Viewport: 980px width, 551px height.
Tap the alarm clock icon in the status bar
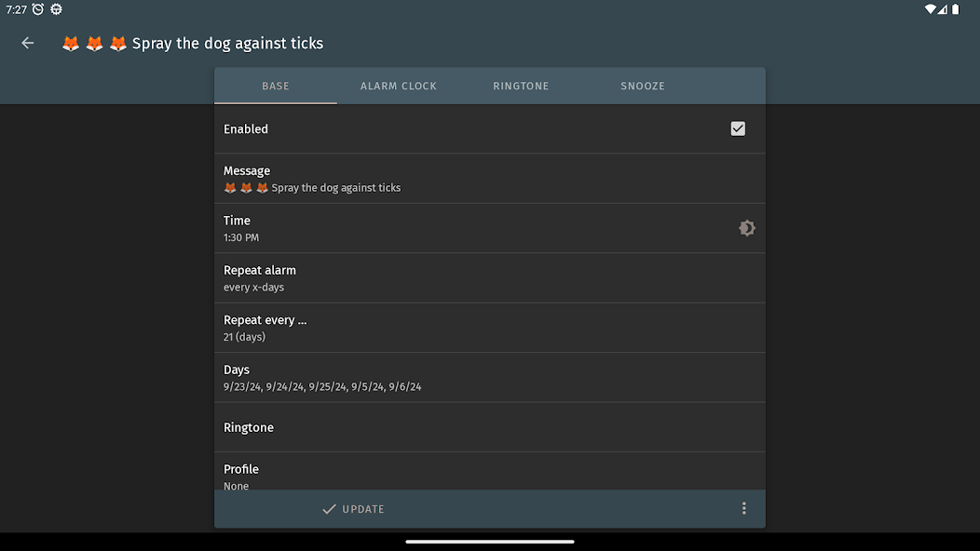(37, 9)
